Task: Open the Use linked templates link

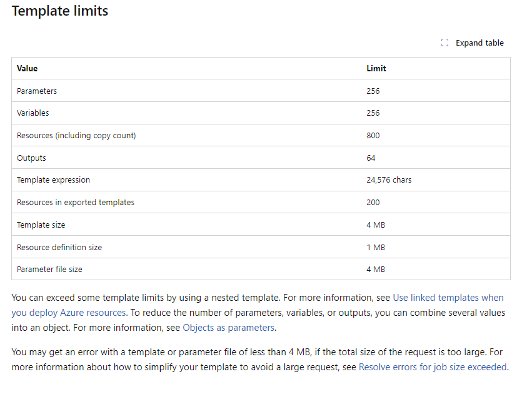Action: 258,305
